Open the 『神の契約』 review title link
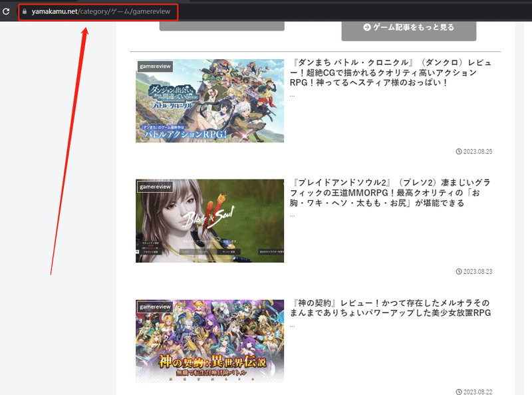This screenshot has width=532, height=395. (x=390, y=308)
